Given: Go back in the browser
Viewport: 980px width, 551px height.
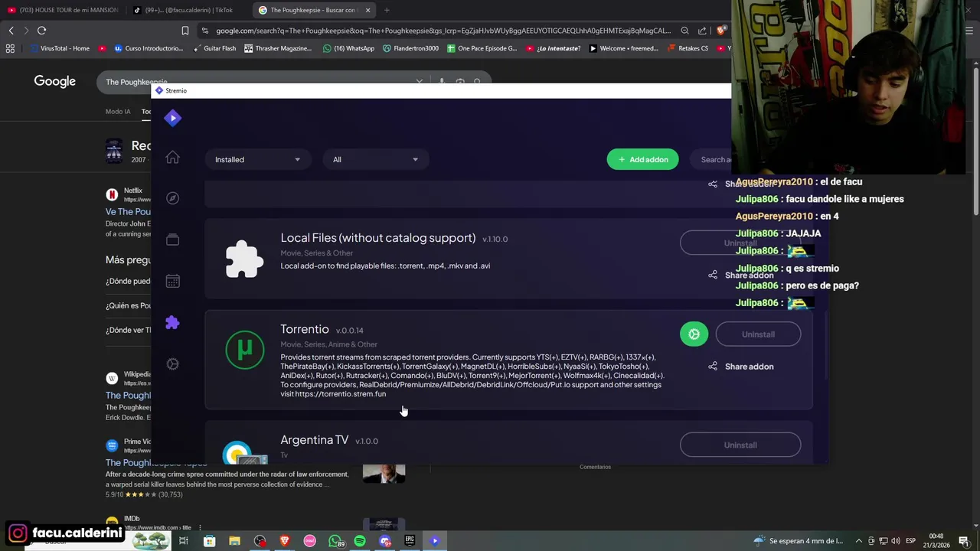Looking at the screenshot, I should click(11, 31).
